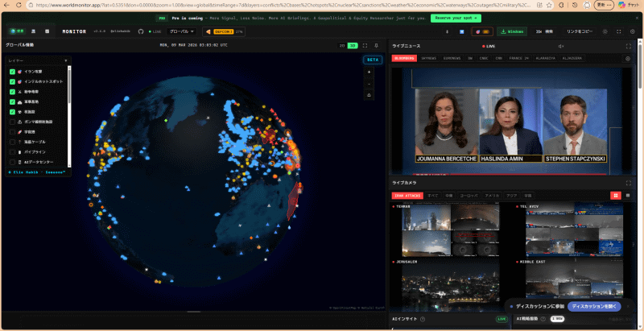Uncheck the インテルホットスポット layer
Viewport: 644px width, 331px height.
tap(12, 81)
